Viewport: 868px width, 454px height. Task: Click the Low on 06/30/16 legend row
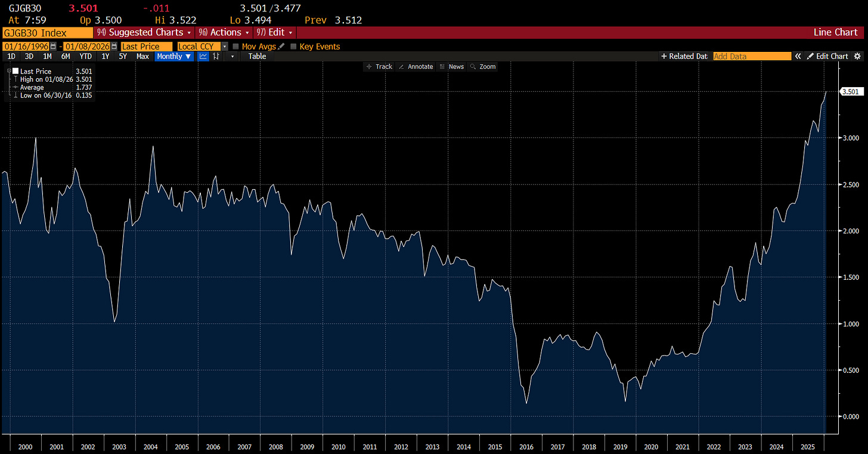coord(51,95)
